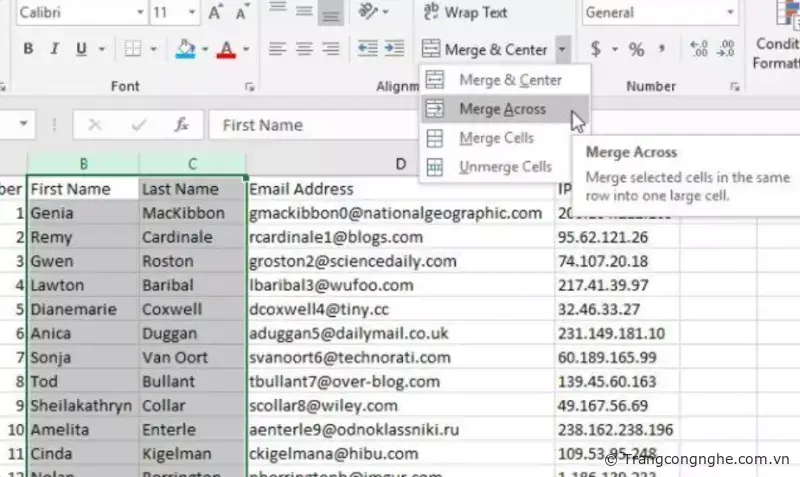This screenshot has width=800, height=477.
Task: Click the Merge & Center button
Action: [486, 49]
